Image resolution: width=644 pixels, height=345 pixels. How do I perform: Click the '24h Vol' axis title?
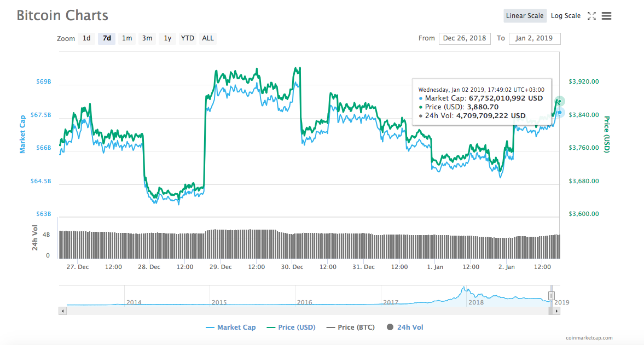pyautogui.click(x=35, y=237)
